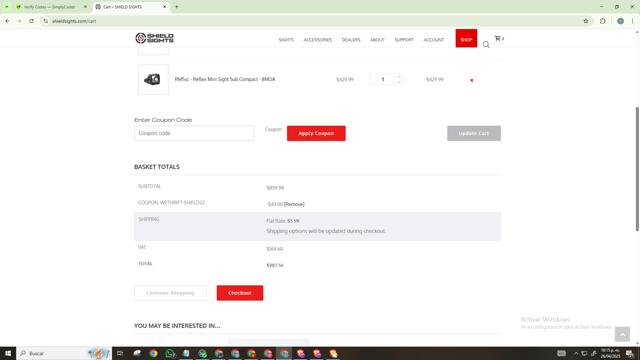
Task: Click the Shield Sights logo
Action: (x=154, y=38)
